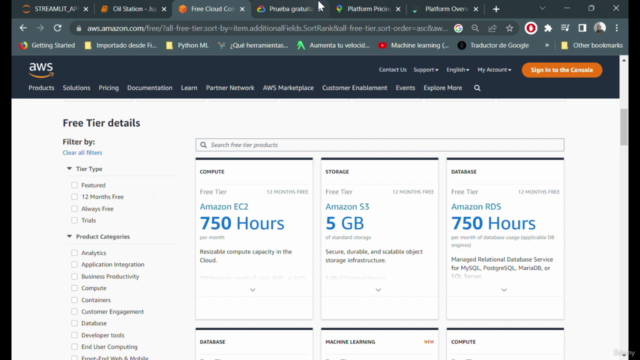Collapse the Tier Type filter section
The image size is (640, 360).
coord(69,169)
